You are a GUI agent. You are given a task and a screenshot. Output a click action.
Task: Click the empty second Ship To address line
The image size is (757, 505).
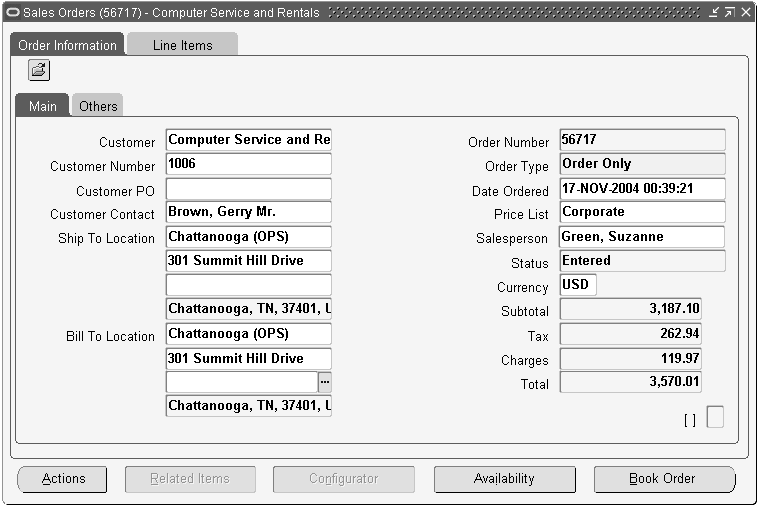249,285
